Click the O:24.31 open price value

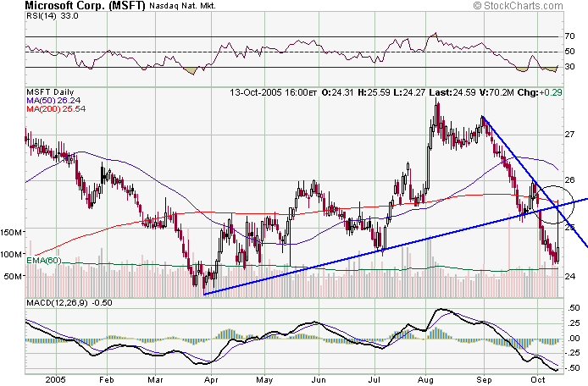tap(337, 92)
